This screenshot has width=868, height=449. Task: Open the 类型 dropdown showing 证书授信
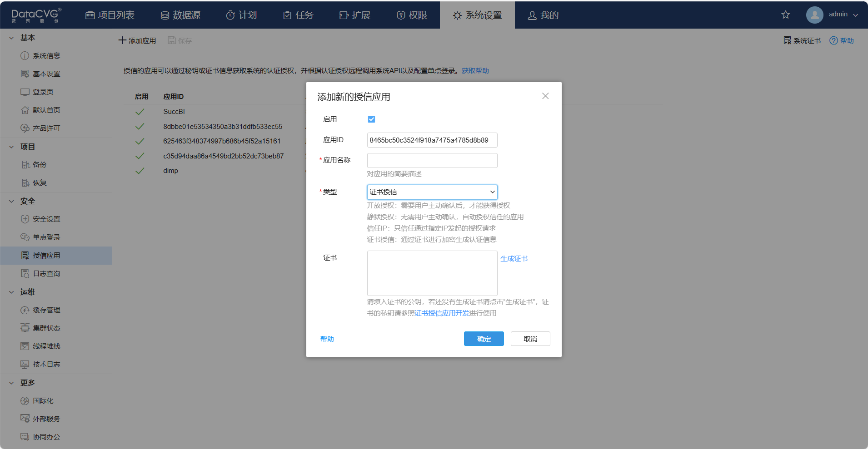(x=432, y=192)
